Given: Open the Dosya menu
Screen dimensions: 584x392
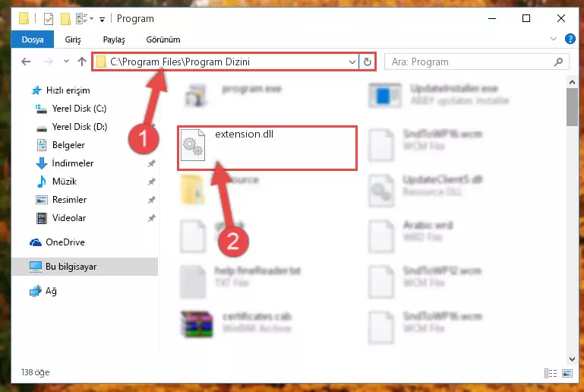Looking at the screenshot, I should click(33, 40).
